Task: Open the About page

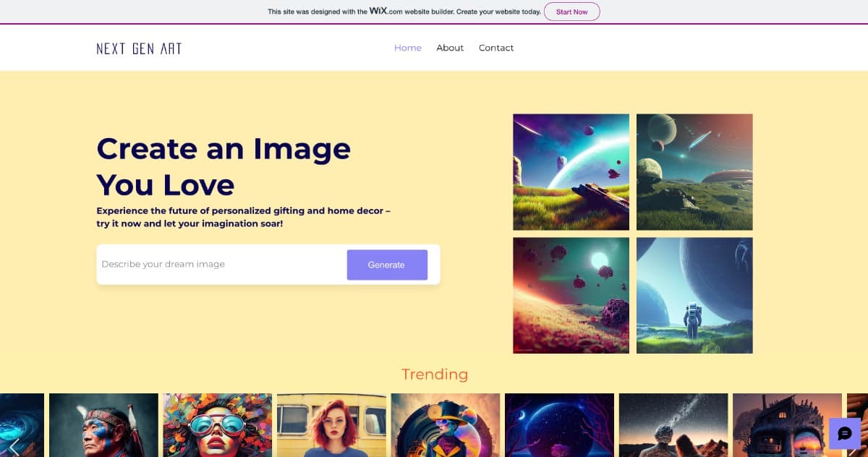Action: coord(450,48)
